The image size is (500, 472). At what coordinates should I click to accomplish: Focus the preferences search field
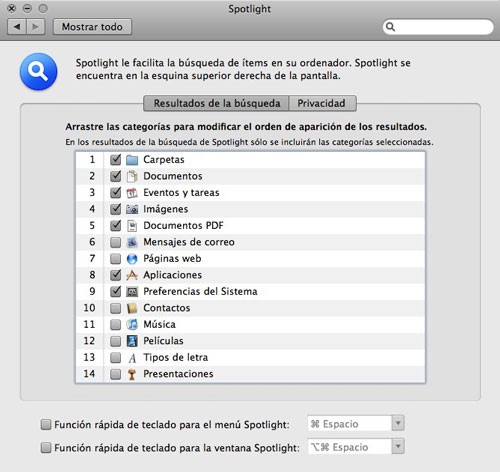(x=438, y=27)
